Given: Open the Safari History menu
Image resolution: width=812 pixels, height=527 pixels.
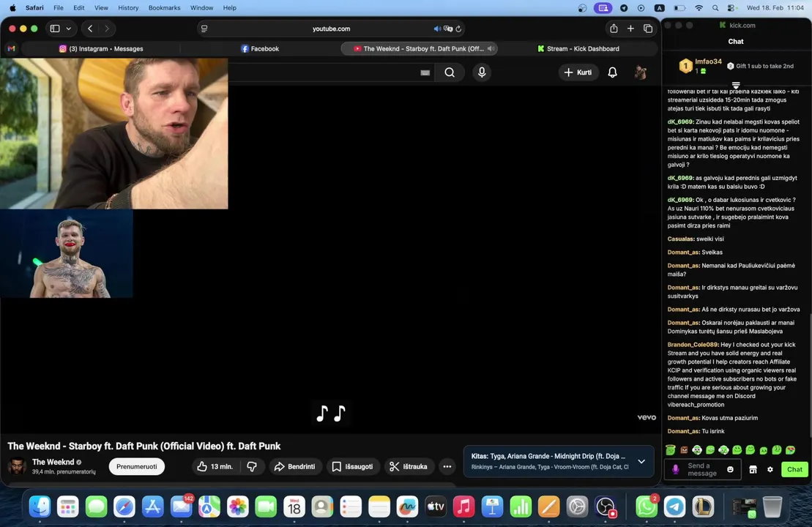Looking at the screenshot, I should tap(128, 8).
